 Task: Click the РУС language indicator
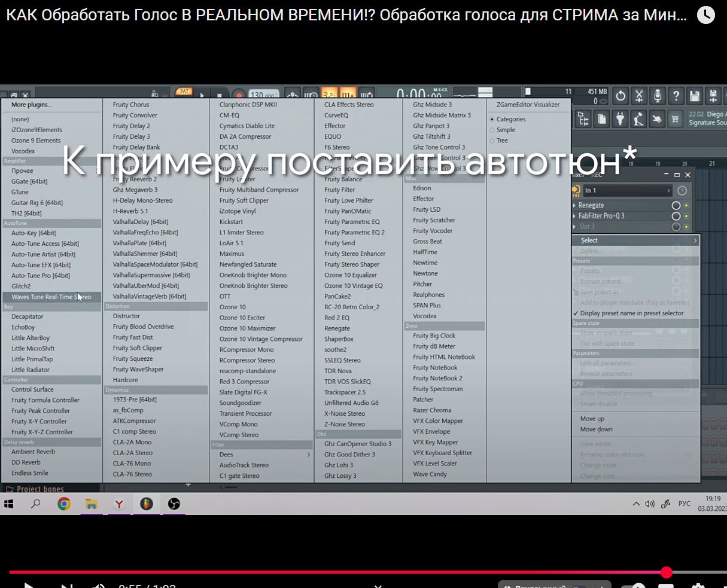pos(685,504)
